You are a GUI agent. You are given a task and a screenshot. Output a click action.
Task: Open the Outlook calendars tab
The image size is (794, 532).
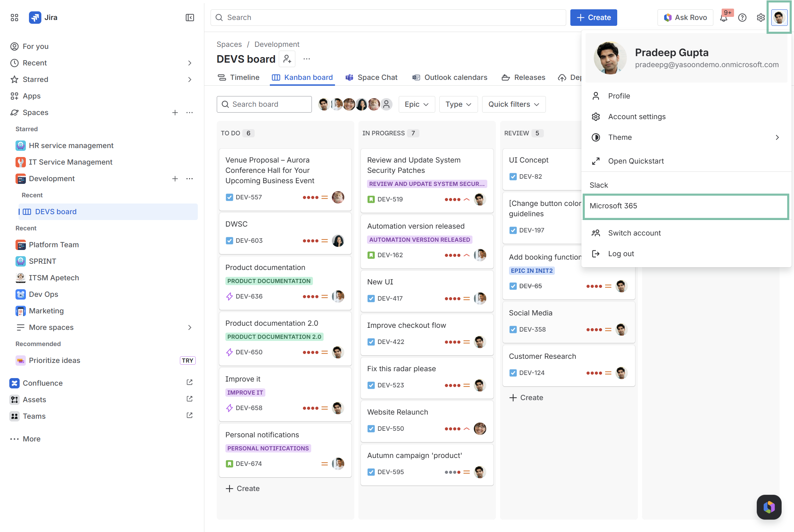[x=450, y=77]
